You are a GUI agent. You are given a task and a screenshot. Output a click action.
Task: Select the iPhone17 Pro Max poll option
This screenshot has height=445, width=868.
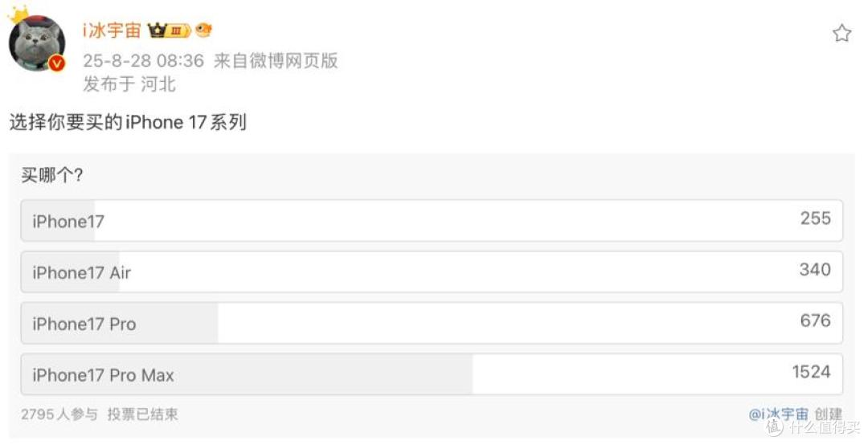[x=432, y=374]
